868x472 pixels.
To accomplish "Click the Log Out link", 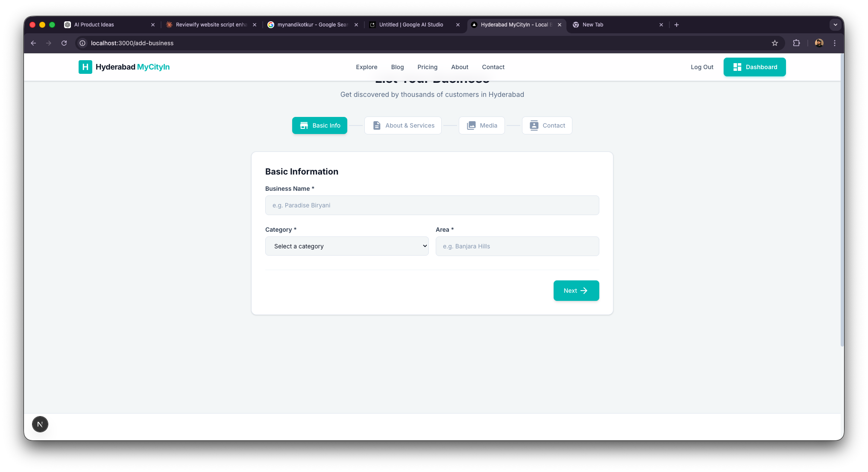I will pyautogui.click(x=702, y=67).
